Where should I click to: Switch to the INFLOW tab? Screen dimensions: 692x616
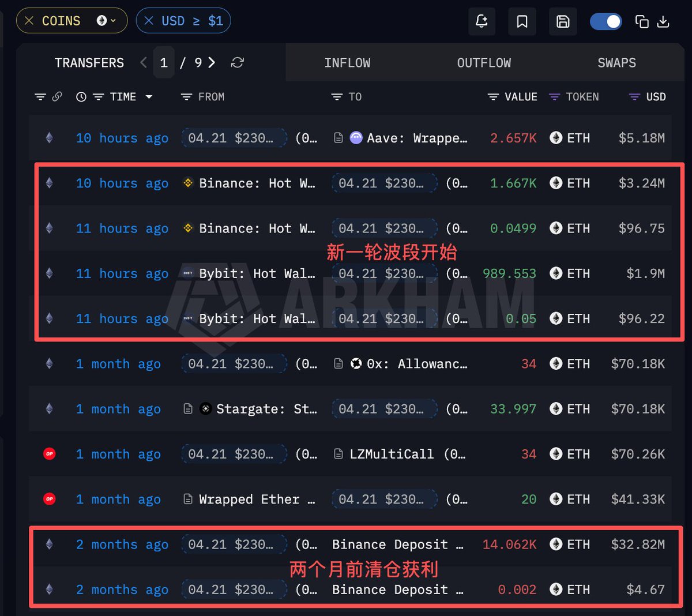[x=347, y=63]
